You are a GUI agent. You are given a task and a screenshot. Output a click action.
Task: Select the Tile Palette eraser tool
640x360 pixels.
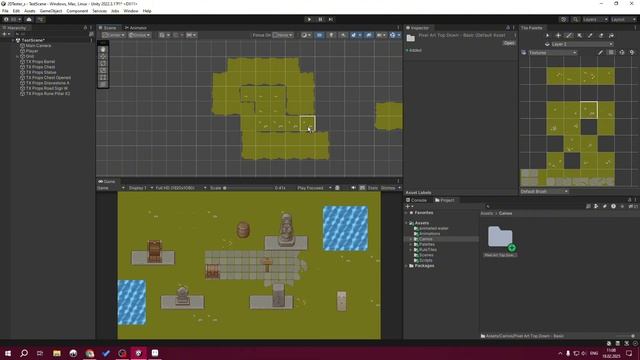(601, 36)
